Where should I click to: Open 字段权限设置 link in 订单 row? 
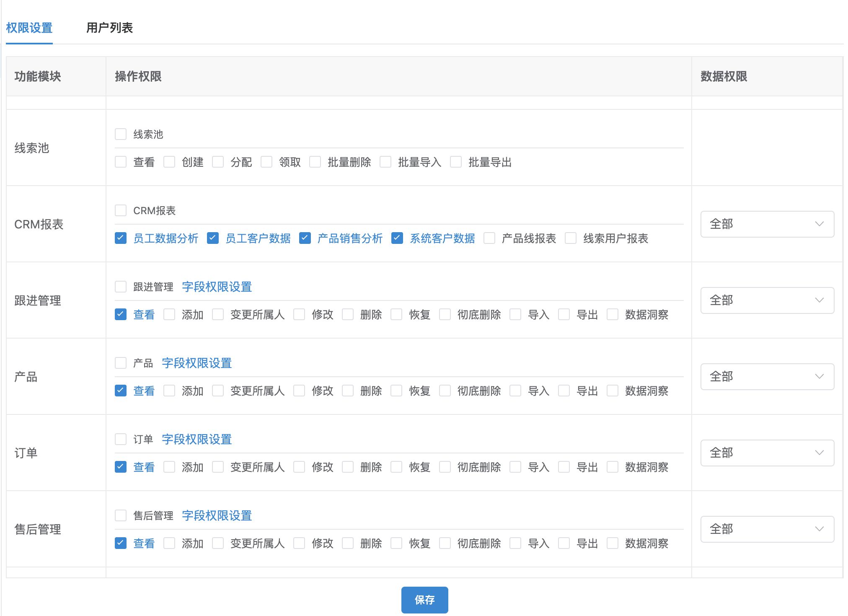(196, 440)
